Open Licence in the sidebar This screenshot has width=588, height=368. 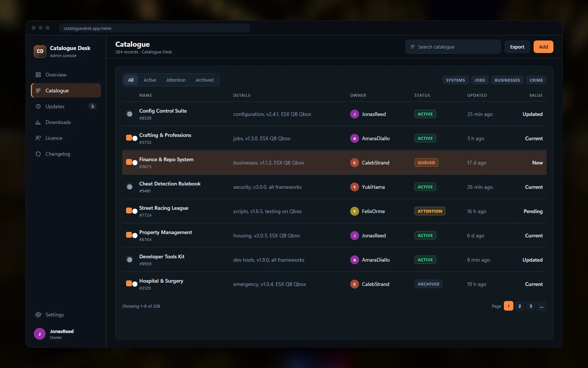66,138
